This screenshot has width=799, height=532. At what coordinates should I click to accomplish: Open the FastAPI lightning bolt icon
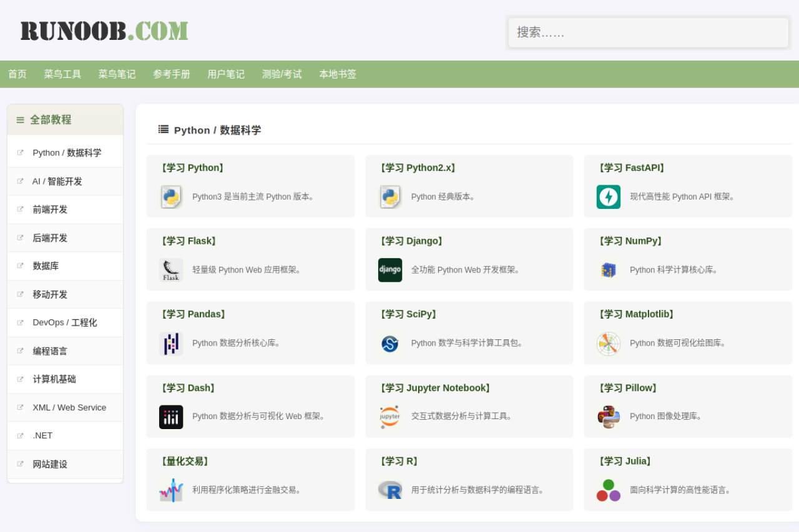pyautogui.click(x=609, y=197)
